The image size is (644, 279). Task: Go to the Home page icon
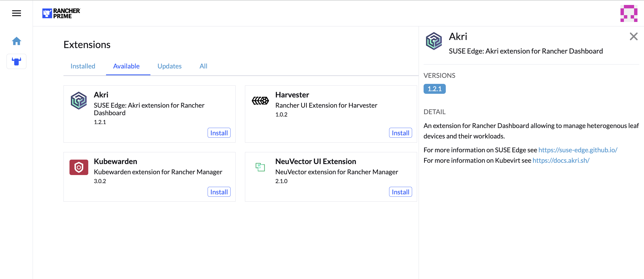(x=16, y=41)
